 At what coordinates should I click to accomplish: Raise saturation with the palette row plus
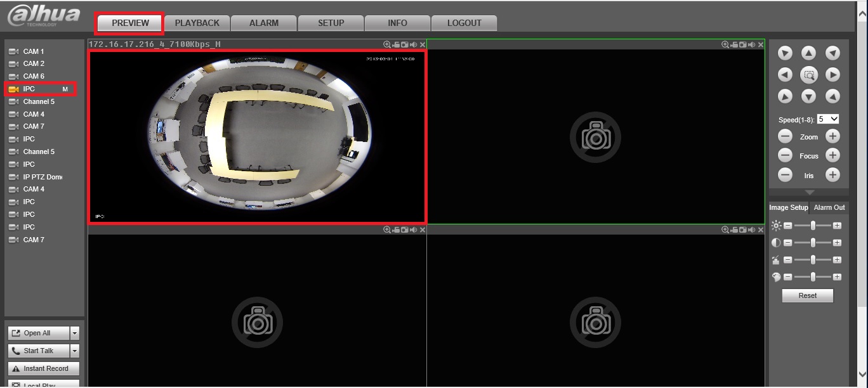837,277
